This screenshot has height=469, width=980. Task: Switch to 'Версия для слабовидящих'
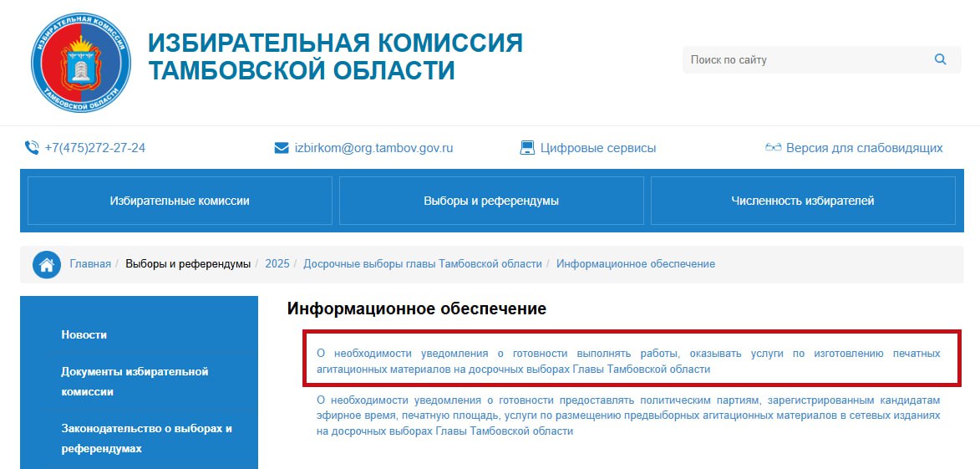pyautogui.click(x=865, y=148)
